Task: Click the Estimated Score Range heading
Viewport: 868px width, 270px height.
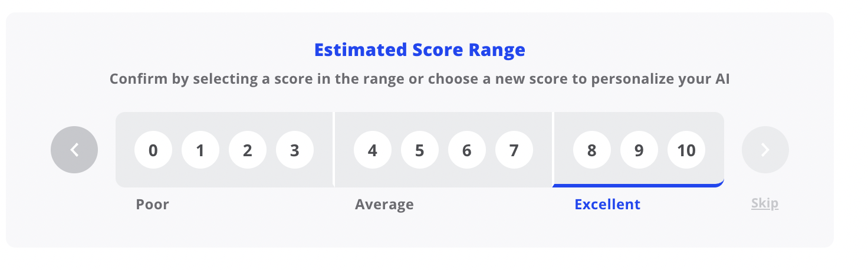Action: pos(419,50)
